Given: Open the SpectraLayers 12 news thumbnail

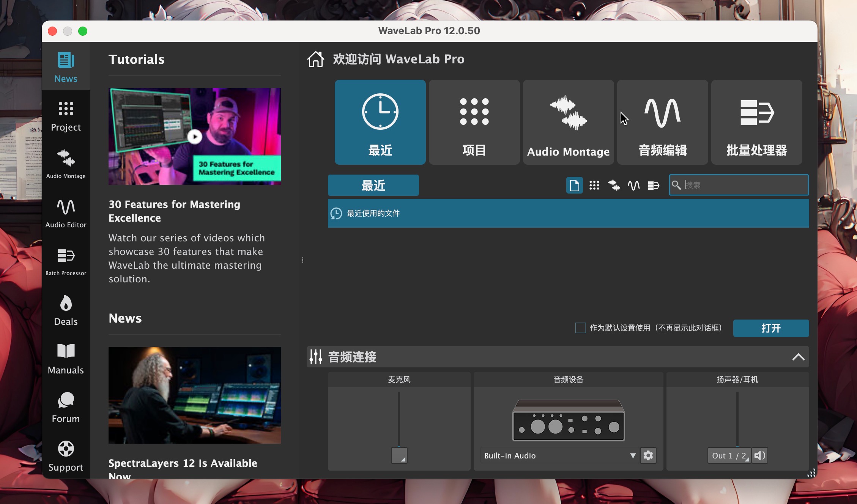Looking at the screenshot, I should (195, 395).
